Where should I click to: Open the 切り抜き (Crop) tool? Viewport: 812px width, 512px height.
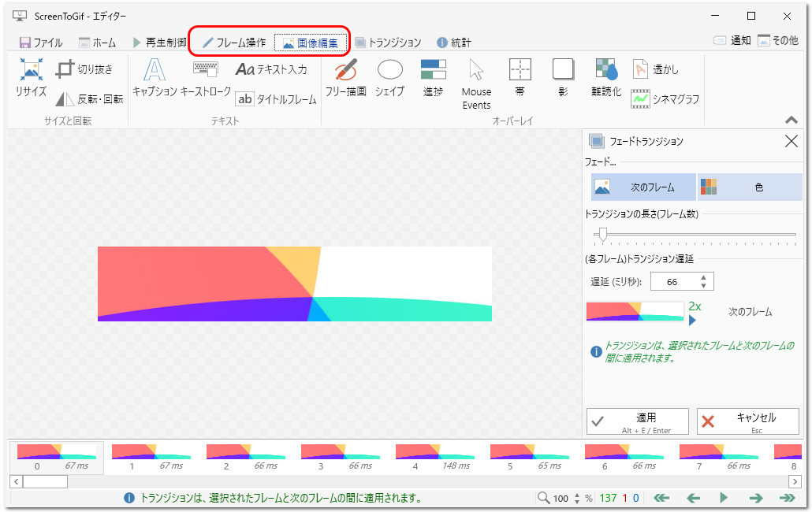pos(84,69)
